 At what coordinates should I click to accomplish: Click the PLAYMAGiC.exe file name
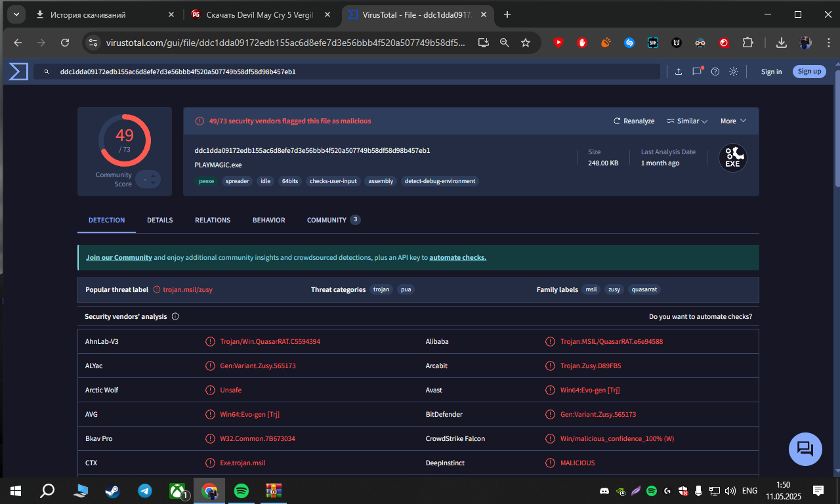(219, 165)
